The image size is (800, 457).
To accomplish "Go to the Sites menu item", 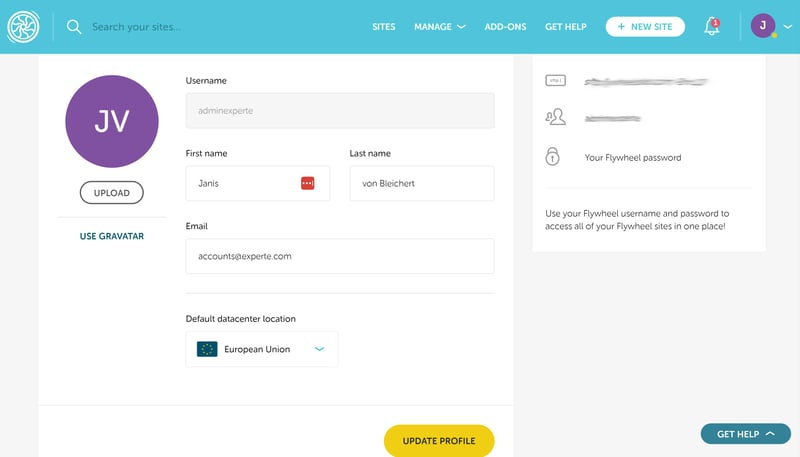I will tap(384, 27).
